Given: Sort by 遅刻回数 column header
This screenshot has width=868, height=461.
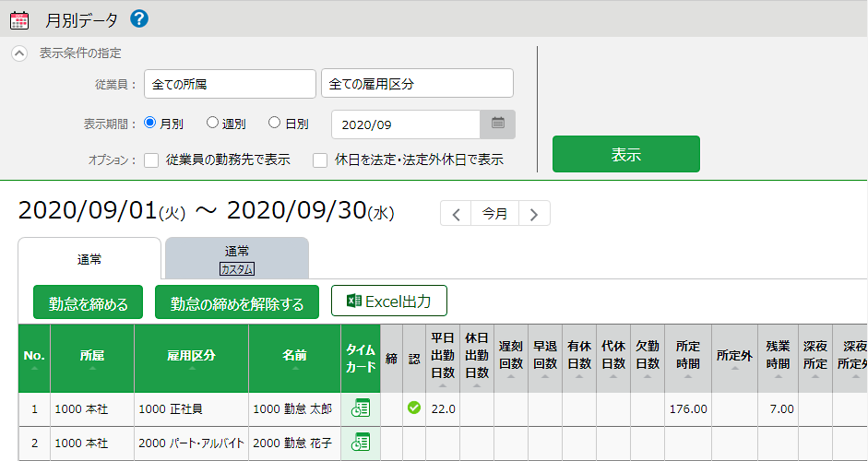Looking at the screenshot, I should (x=511, y=359).
